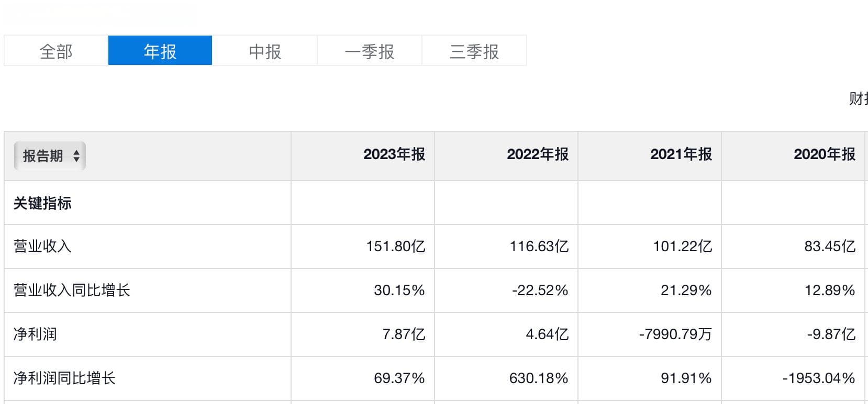Click the 净利润 row label
868x404 pixels.
coord(35,334)
